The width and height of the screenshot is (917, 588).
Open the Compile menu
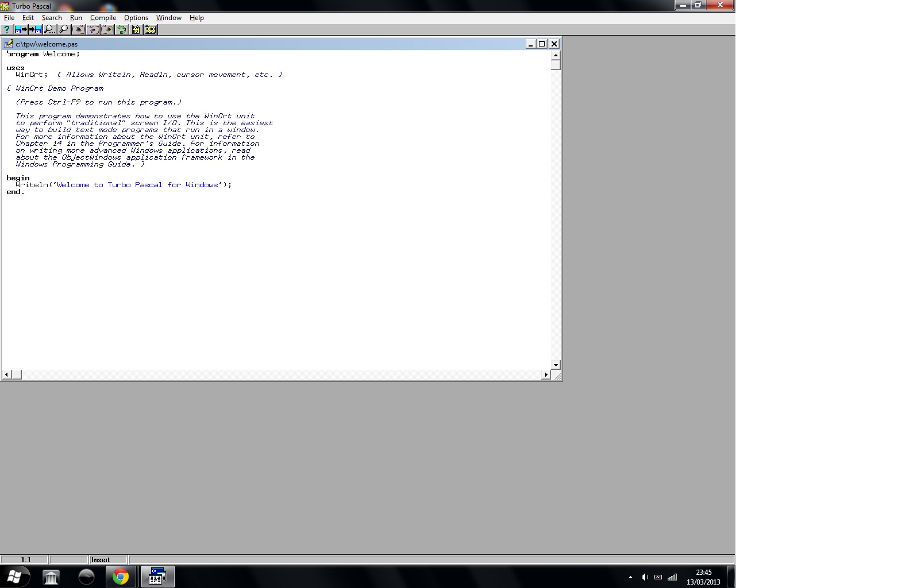(103, 18)
